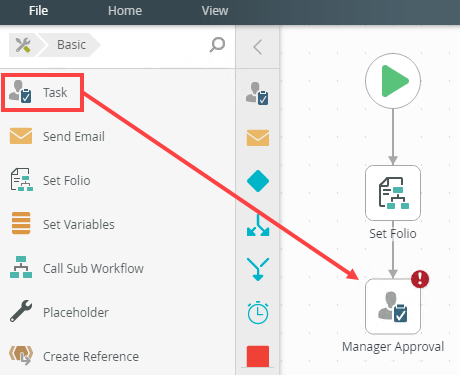Select the Manager Approval task step on canvas

[x=393, y=306]
